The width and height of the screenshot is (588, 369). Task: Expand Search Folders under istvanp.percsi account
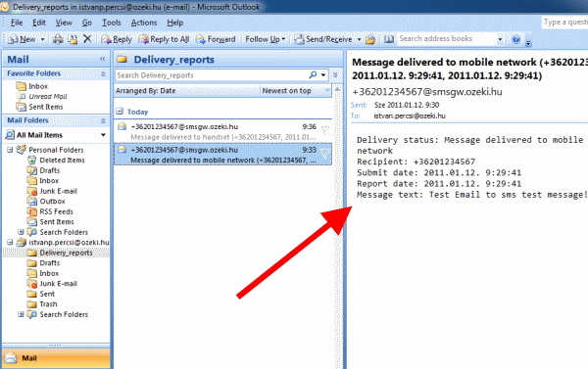[21, 314]
